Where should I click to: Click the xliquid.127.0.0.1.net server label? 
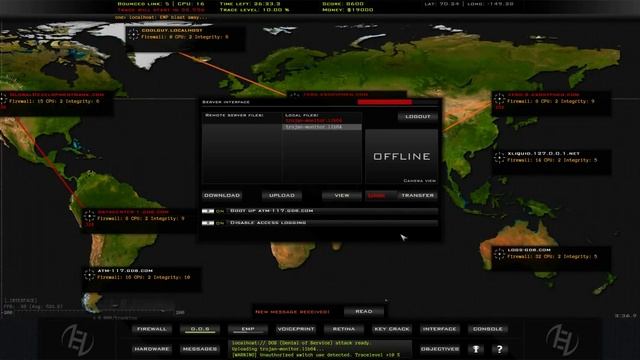pyautogui.click(x=544, y=154)
